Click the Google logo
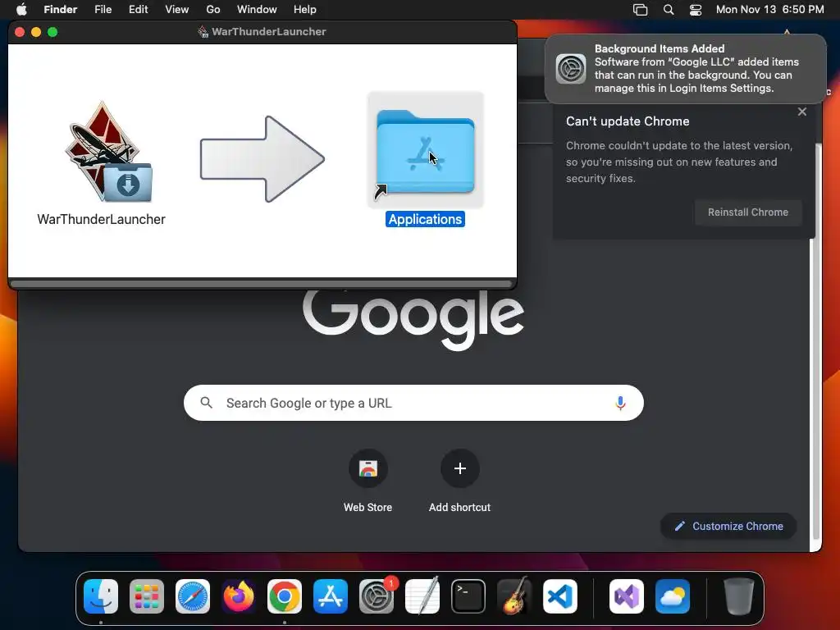Screen dimensions: 840x630 [413, 319]
